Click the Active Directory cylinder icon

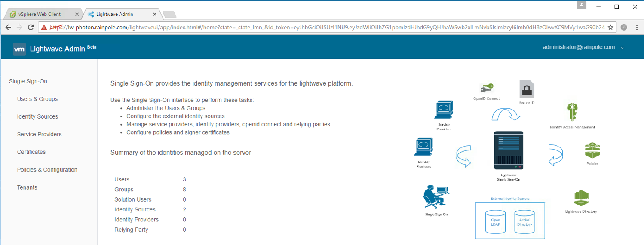point(524,222)
